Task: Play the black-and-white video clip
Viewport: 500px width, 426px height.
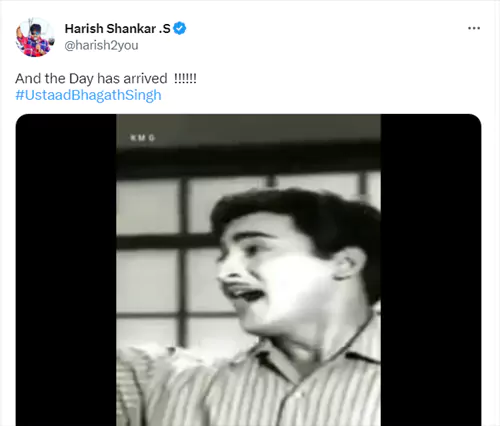Action: [248, 270]
